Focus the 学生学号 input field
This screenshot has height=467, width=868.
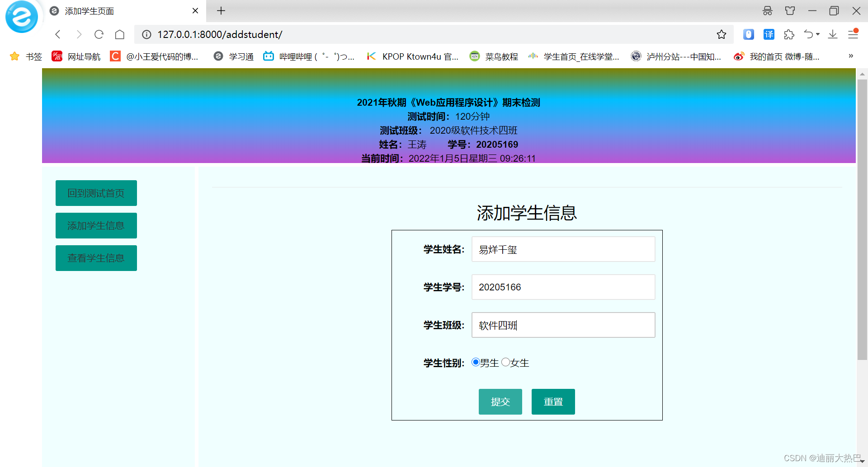(563, 287)
